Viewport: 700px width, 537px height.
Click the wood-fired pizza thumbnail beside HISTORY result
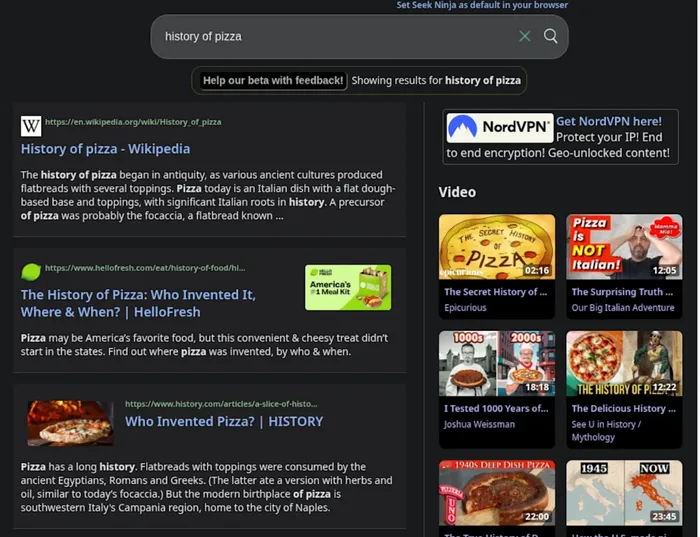(x=71, y=423)
